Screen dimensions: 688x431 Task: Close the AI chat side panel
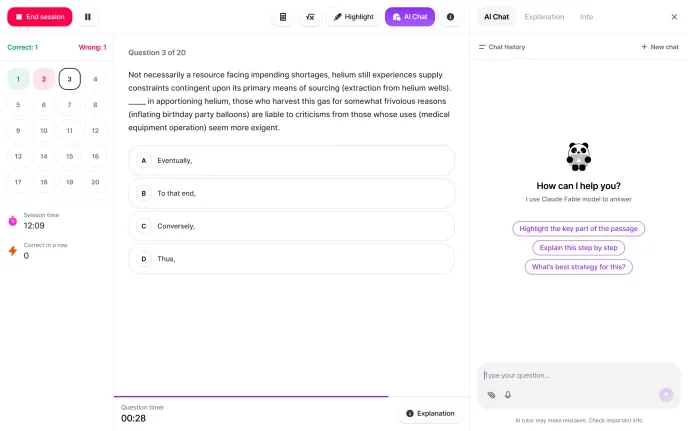pyautogui.click(x=674, y=17)
